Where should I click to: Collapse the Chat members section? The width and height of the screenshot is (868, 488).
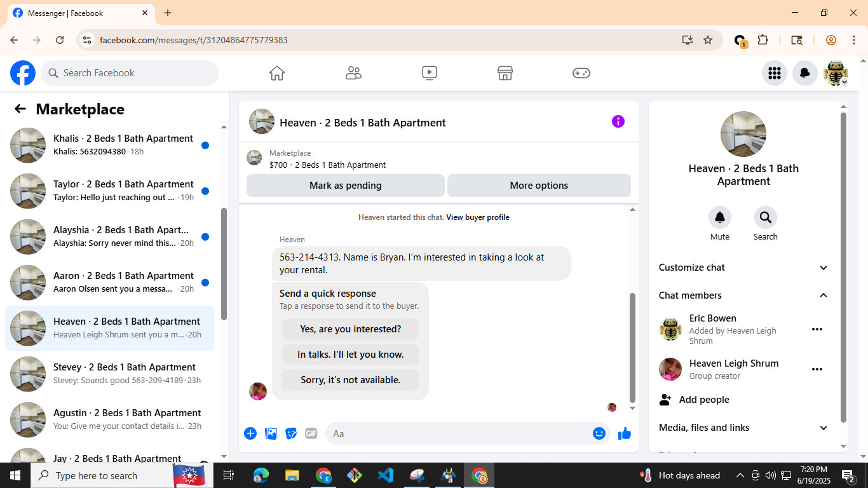743,295
